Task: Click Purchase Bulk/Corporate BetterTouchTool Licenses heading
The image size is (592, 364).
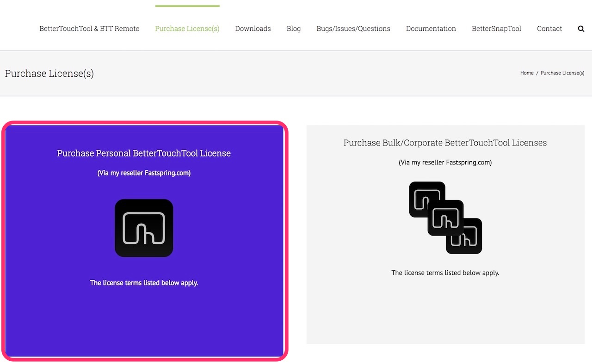Action: (445, 143)
